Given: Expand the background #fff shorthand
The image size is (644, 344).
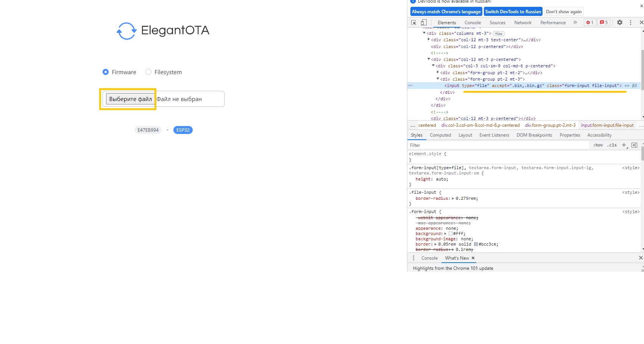Looking at the screenshot, I should (x=445, y=233).
